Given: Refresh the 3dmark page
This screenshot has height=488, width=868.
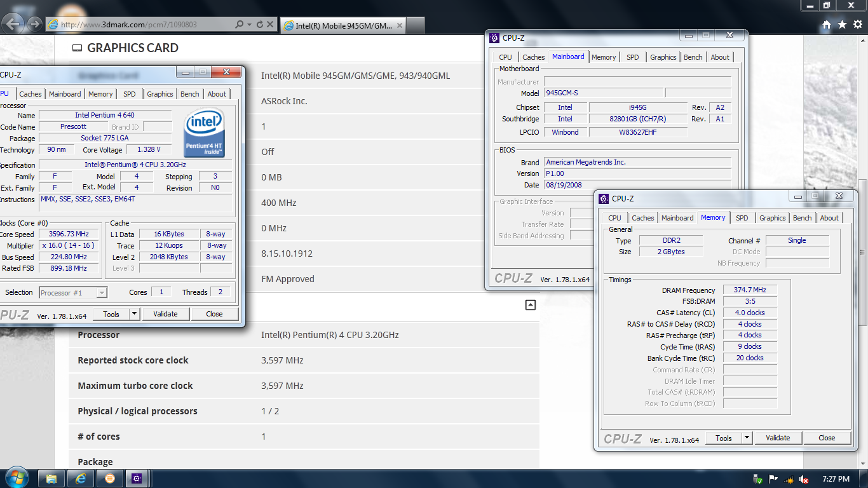Looking at the screenshot, I should coord(259,25).
